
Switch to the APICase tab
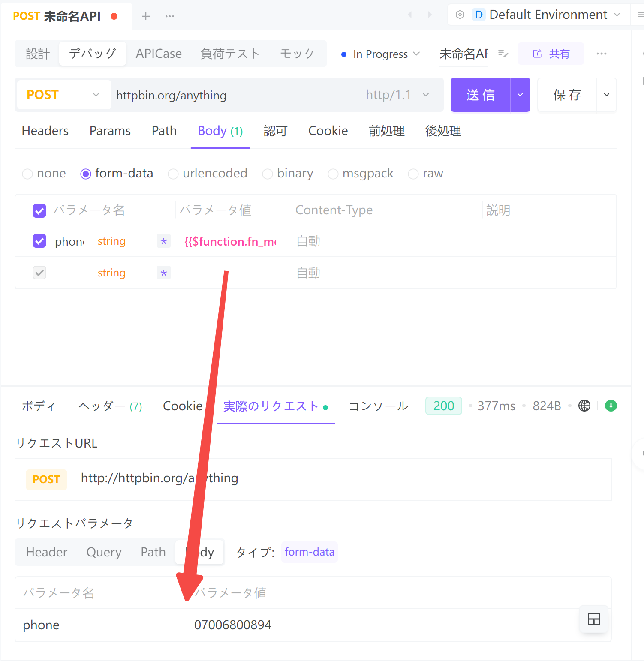tap(158, 54)
